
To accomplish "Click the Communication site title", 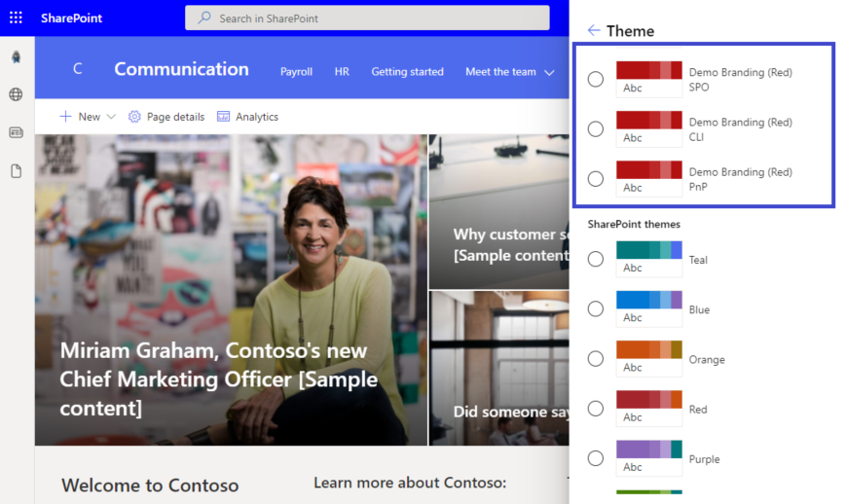I will pos(181,69).
